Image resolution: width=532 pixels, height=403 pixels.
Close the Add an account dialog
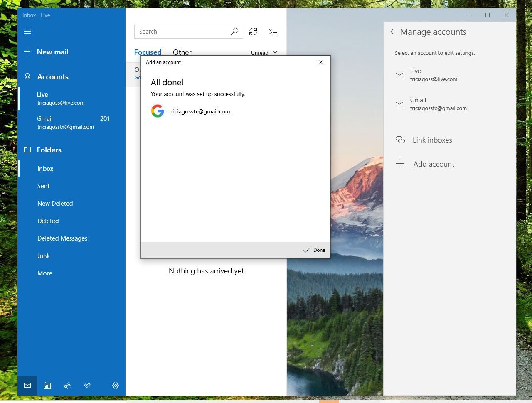click(x=321, y=62)
